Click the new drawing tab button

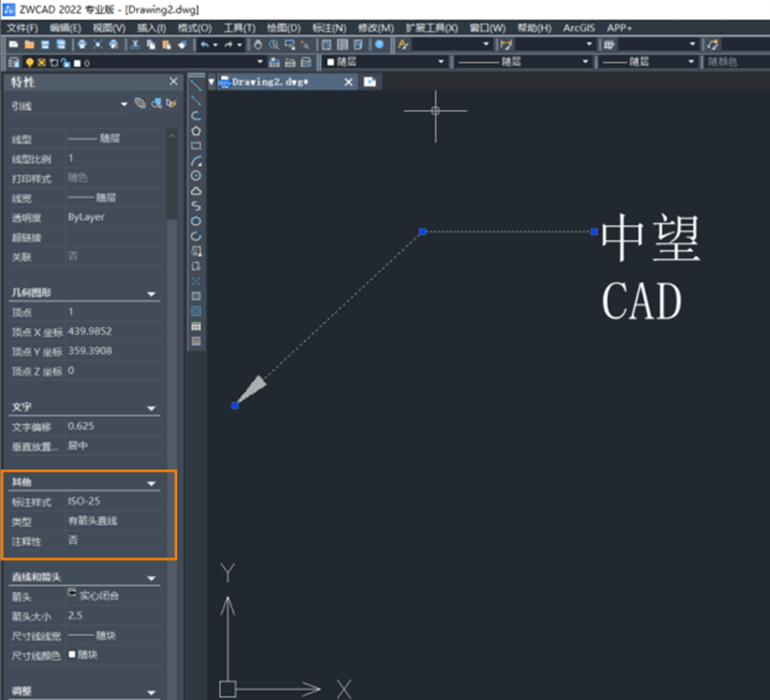pyautogui.click(x=370, y=82)
